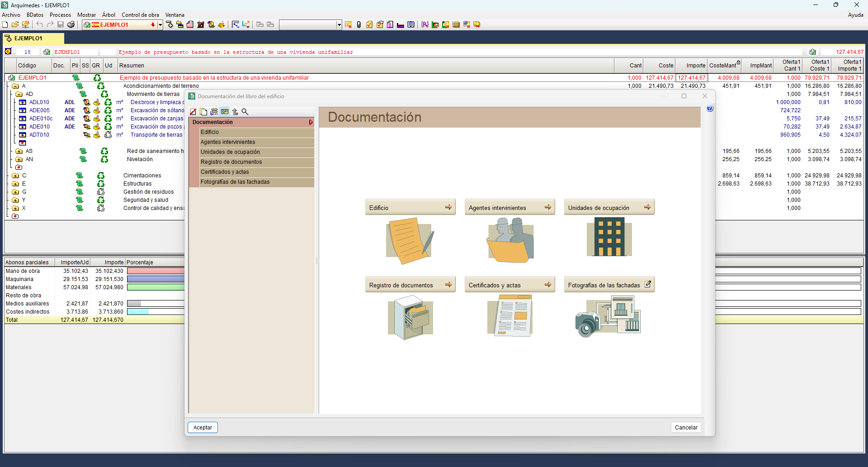Click the purple bracketed R toolbar icon

425,24
